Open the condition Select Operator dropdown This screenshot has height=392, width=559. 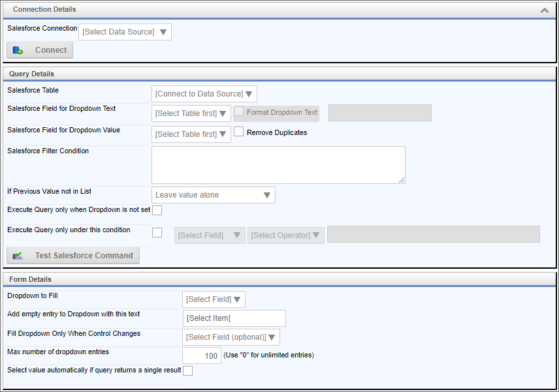286,235
